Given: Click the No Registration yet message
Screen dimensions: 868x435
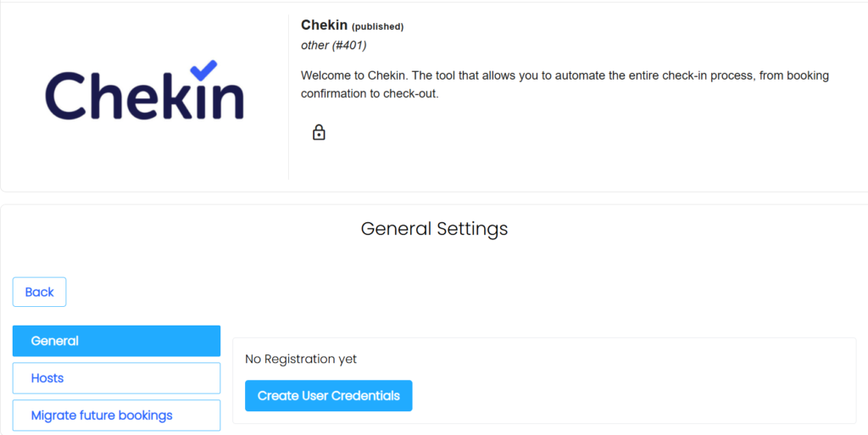Looking at the screenshot, I should pyautogui.click(x=301, y=359).
